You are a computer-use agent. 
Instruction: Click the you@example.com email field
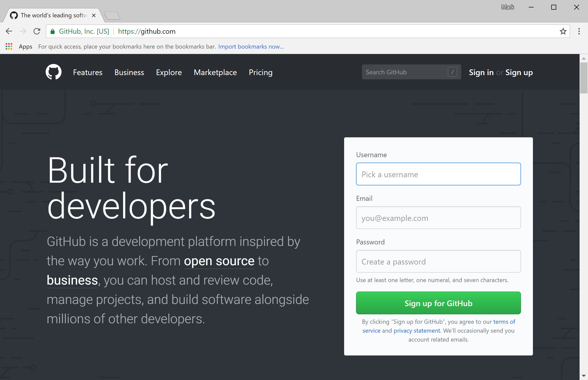click(x=438, y=218)
